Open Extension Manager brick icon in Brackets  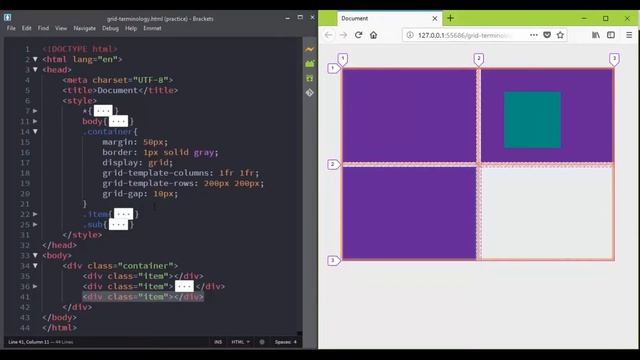pyautogui.click(x=310, y=64)
